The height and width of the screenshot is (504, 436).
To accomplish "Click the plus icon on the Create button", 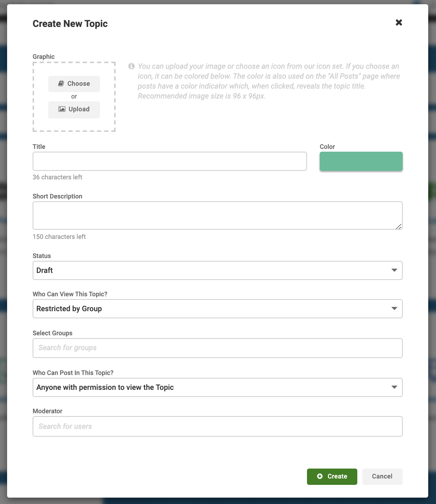I will (320, 476).
